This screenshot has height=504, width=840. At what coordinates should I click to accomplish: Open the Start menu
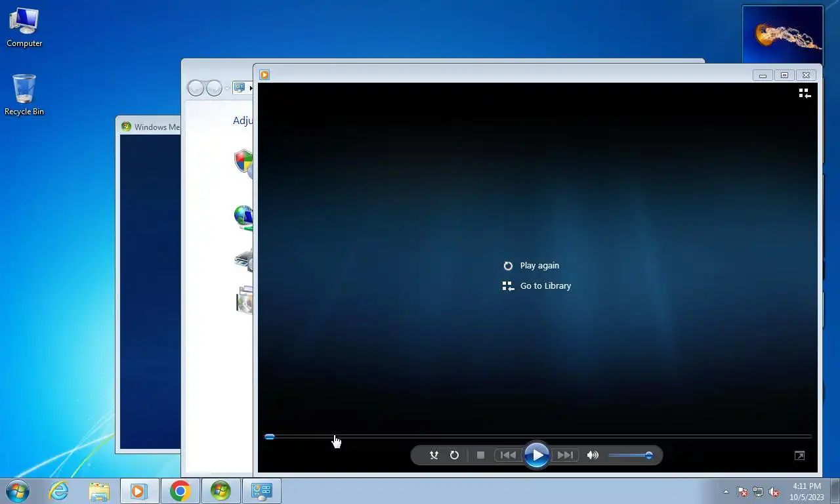(x=18, y=491)
